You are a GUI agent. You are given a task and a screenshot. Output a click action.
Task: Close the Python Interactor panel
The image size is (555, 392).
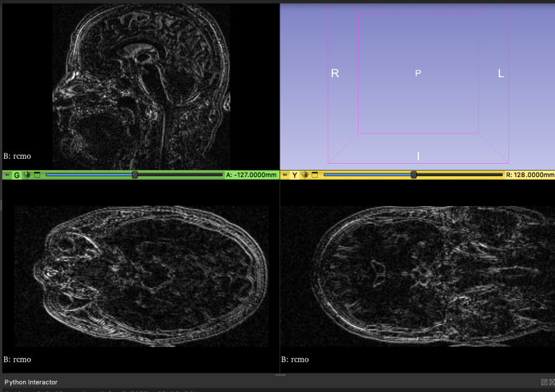coord(552,382)
